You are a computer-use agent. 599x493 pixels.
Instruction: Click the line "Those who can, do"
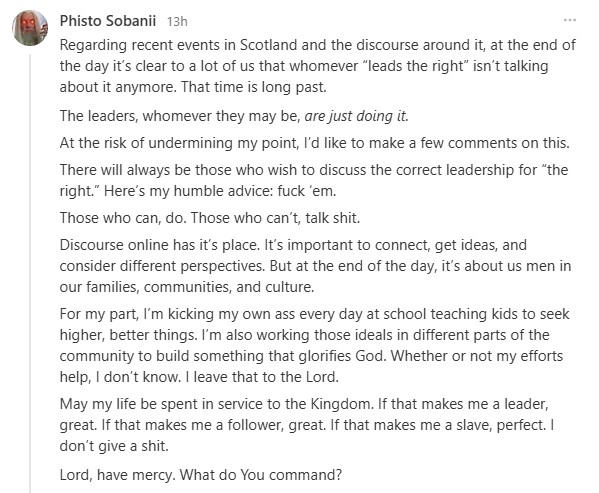point(210,218)
